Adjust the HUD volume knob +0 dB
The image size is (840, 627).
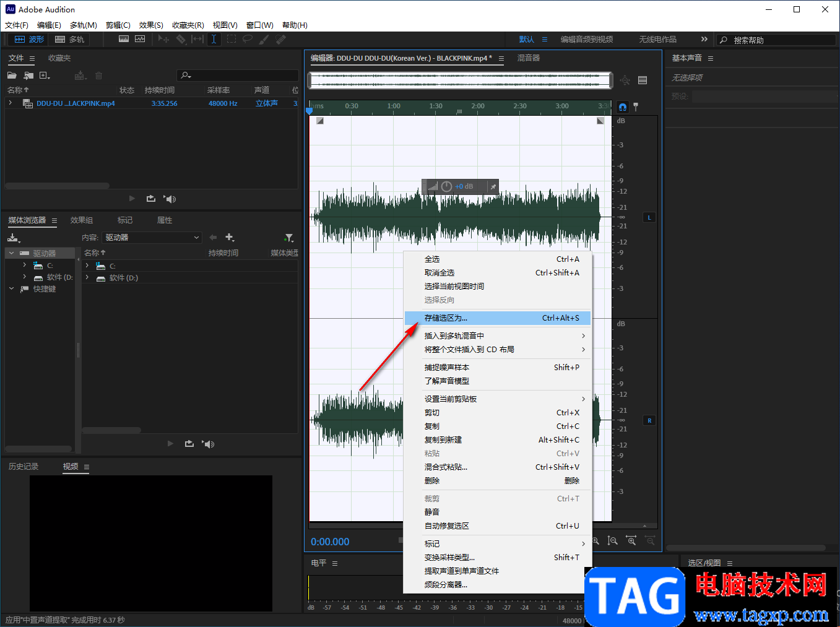[446, 186]
